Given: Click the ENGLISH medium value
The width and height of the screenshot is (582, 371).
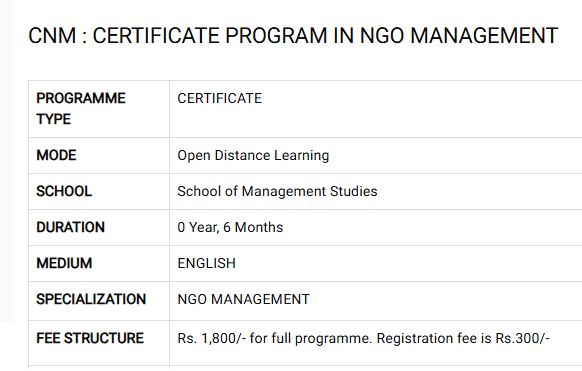Looking at the screenshot, I should click(206, 263).
